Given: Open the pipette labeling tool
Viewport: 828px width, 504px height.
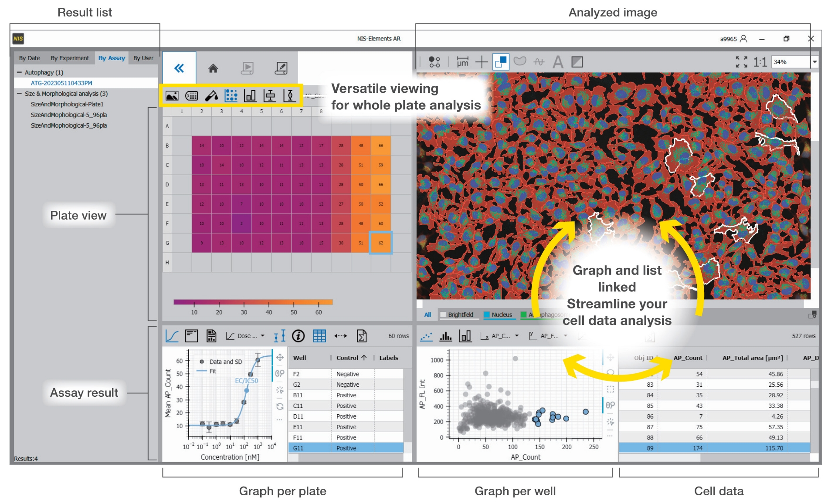Looking at the screenshot, I should pyautogui.click(x=211, y=96).
